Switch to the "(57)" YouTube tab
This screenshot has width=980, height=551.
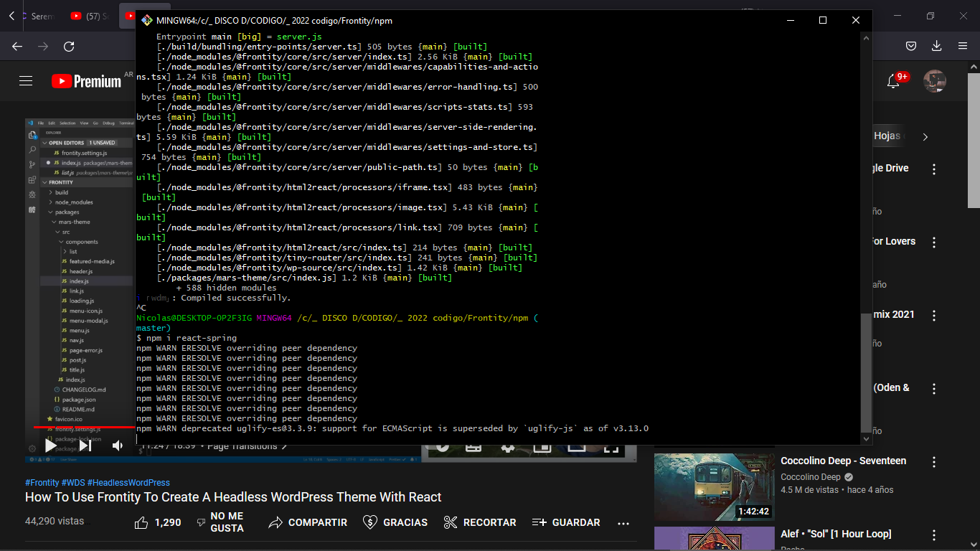pyautogui.click(x=90, y=16)
